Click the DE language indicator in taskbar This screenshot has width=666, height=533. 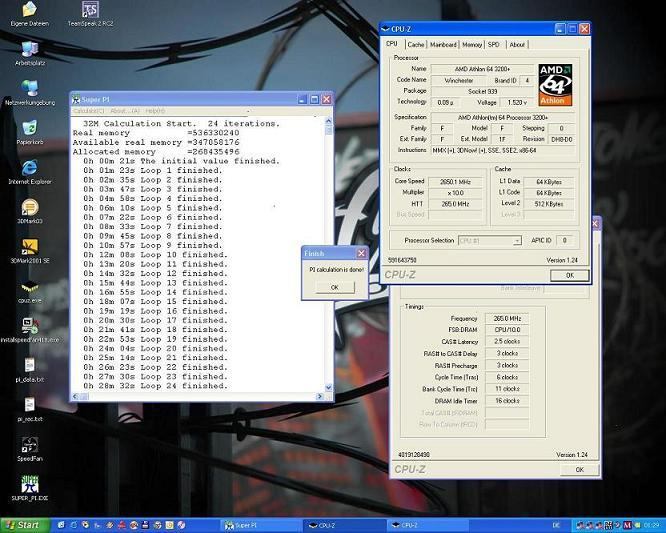pyautogui.click(x=556, y=525)
